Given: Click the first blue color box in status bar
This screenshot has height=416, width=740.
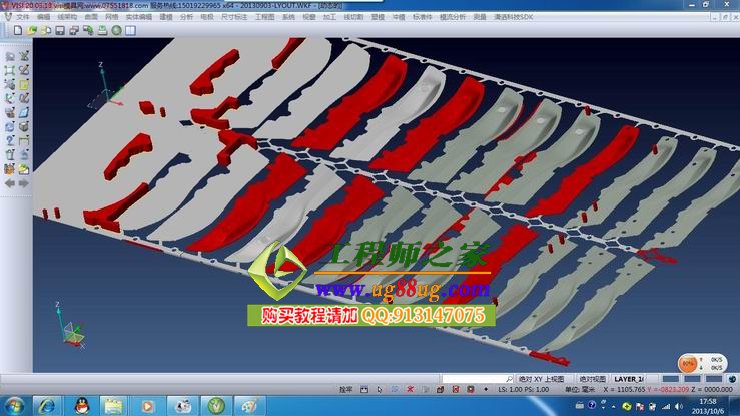Looking at the screenshot, I should tap(671, 379).
